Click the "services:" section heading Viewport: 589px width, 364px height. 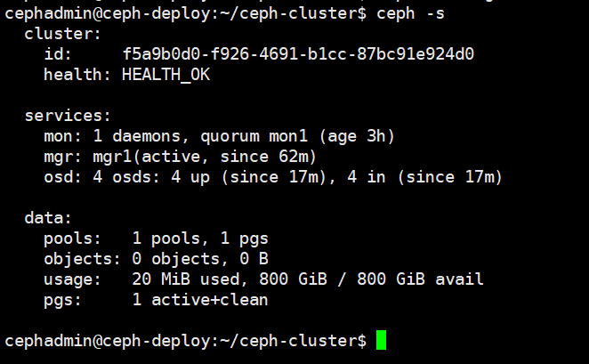tap(68, 116)
